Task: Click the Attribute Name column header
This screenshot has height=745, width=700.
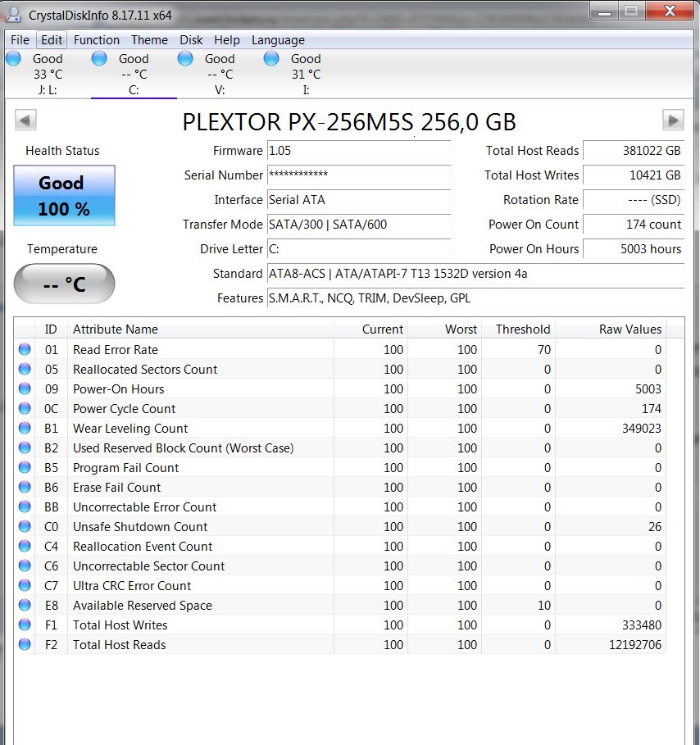Action: coord(201,329)
